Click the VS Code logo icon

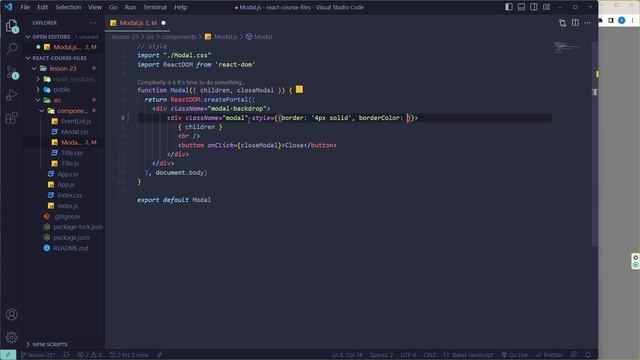point(9,7)
